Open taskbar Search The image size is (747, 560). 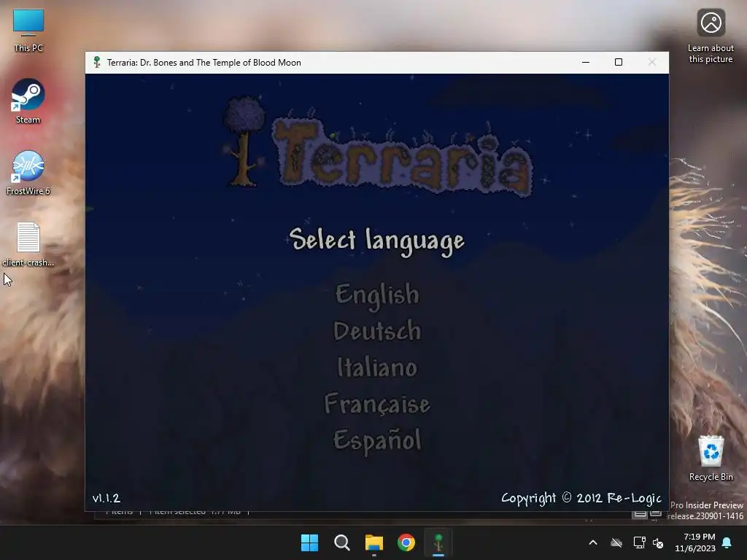coord(341,542)
